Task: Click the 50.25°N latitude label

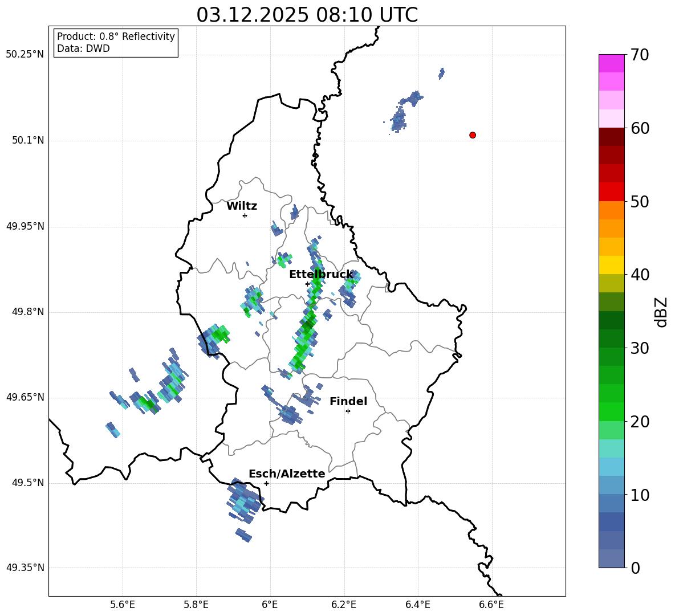Action: [x=25, y=55]
